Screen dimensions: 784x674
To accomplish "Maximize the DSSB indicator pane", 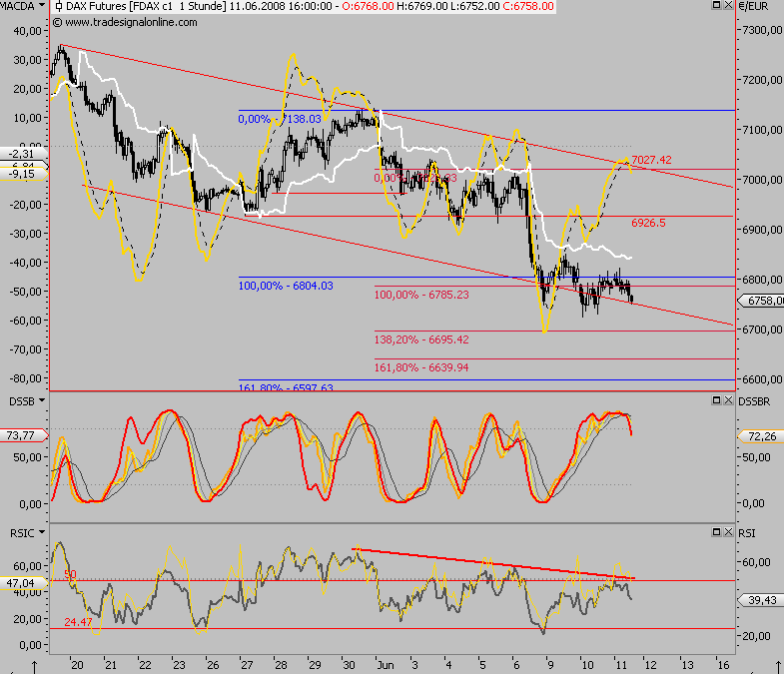I will click(x=716, y=400).
